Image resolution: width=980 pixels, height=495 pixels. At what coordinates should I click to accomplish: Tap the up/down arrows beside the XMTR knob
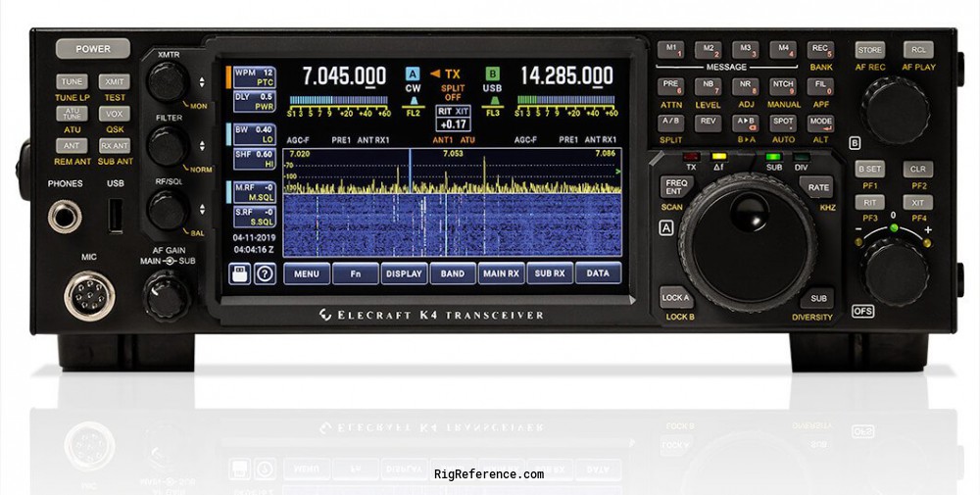coord(201,82)
